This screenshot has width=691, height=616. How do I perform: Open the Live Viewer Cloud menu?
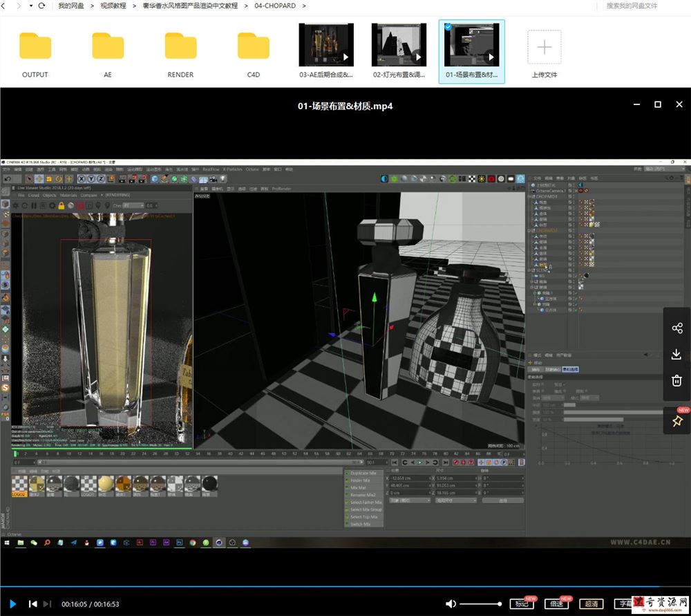(x=33, y=195)
